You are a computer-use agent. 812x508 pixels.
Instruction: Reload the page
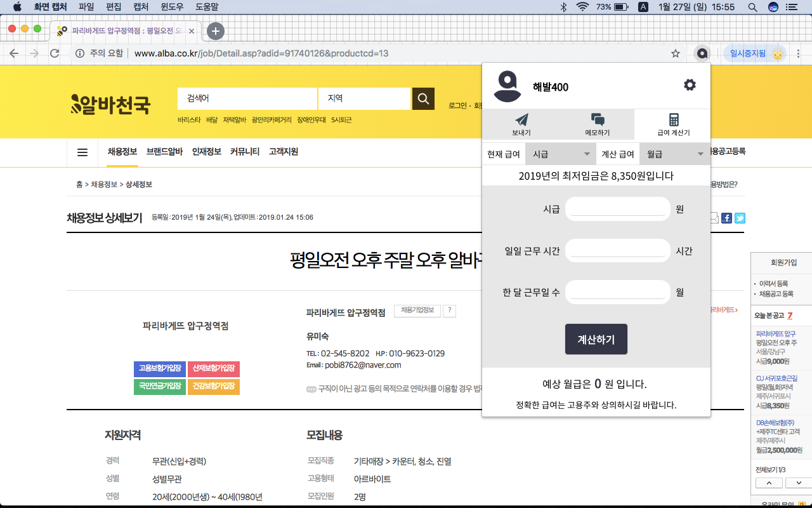click(55, 53)
